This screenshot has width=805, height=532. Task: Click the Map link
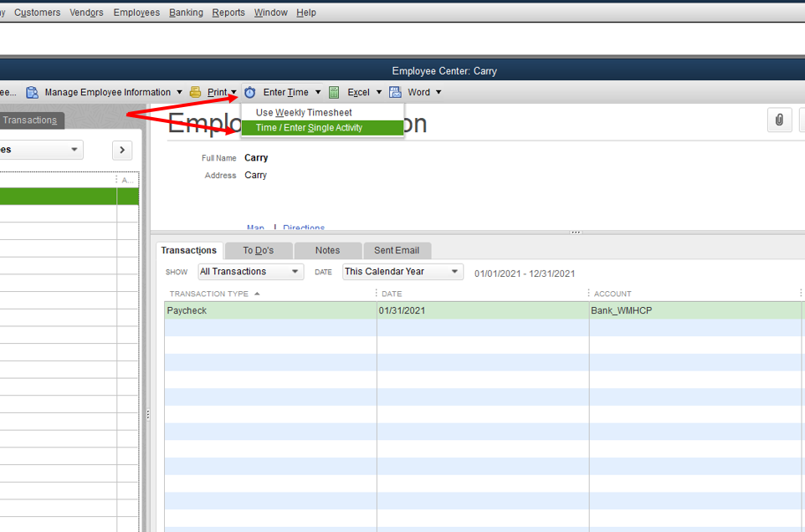click(x=255, y=228)
